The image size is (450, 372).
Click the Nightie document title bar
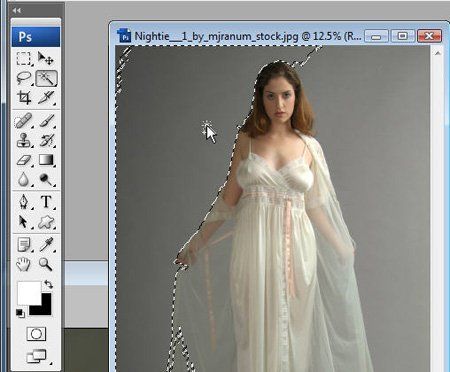248,36
